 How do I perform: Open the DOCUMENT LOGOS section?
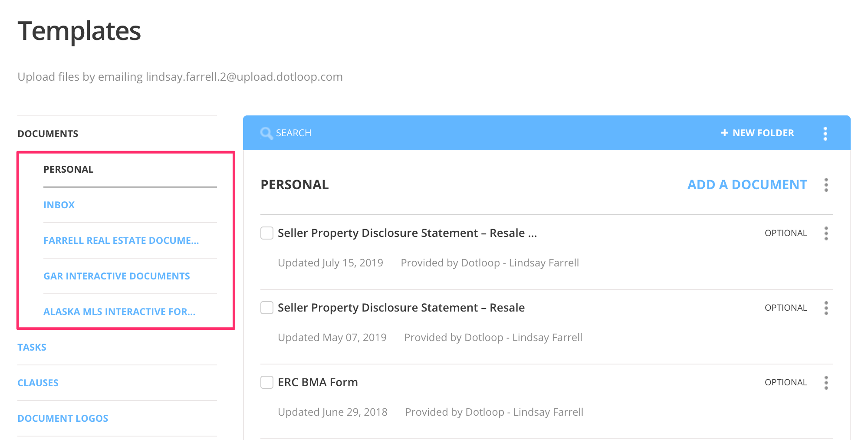coord(63,418)
